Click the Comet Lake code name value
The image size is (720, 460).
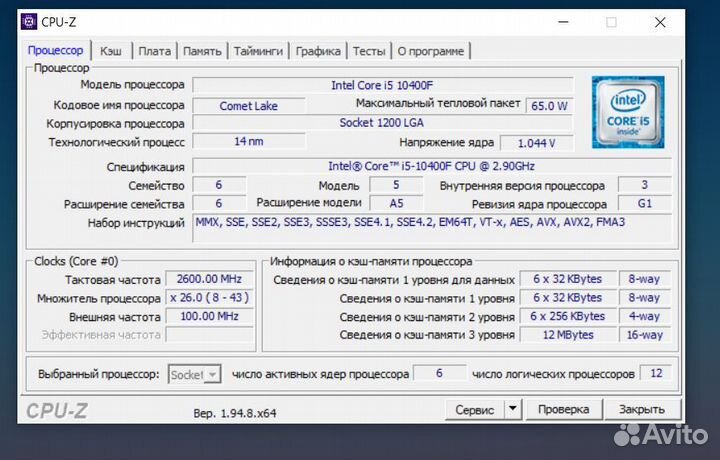[x=248, y=106]
